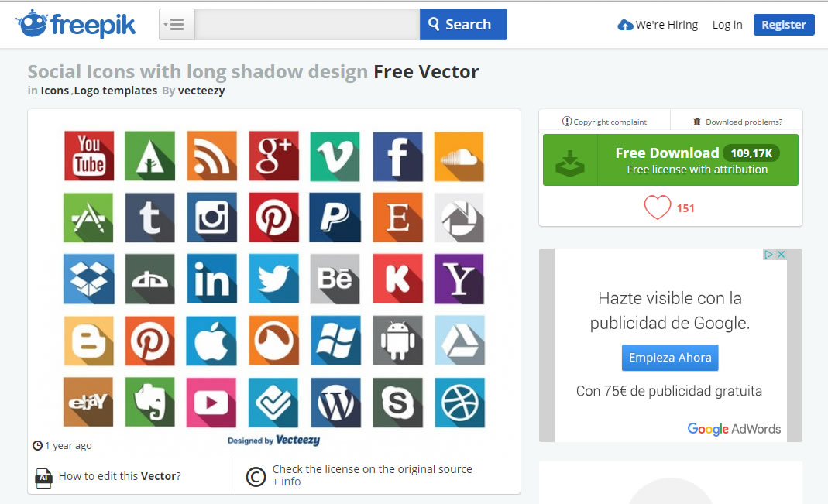The height and width of the screenshot is (504, 828).
Task: Click "Empieza Ahora" in the Google ad
Action: pos(669,358)
